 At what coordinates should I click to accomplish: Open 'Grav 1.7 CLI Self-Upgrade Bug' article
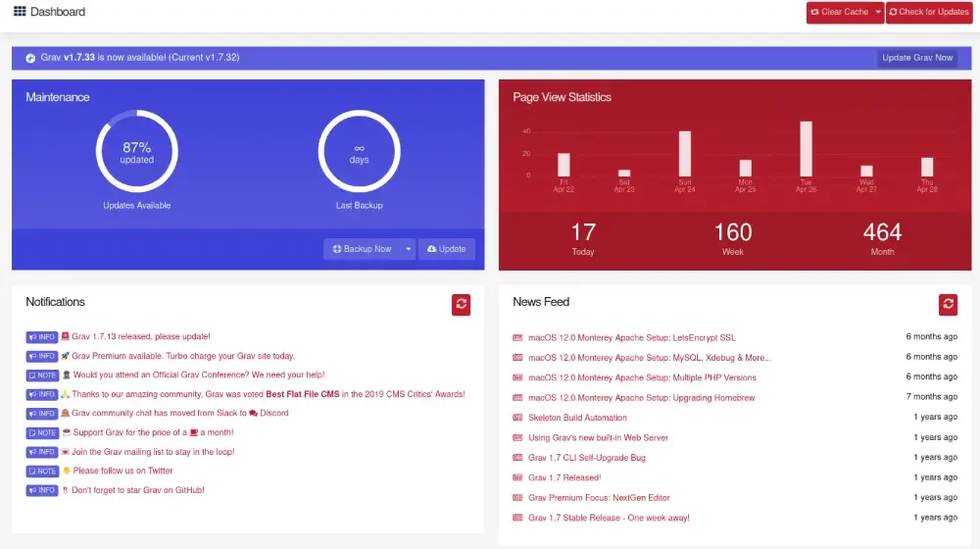(587, 458)
